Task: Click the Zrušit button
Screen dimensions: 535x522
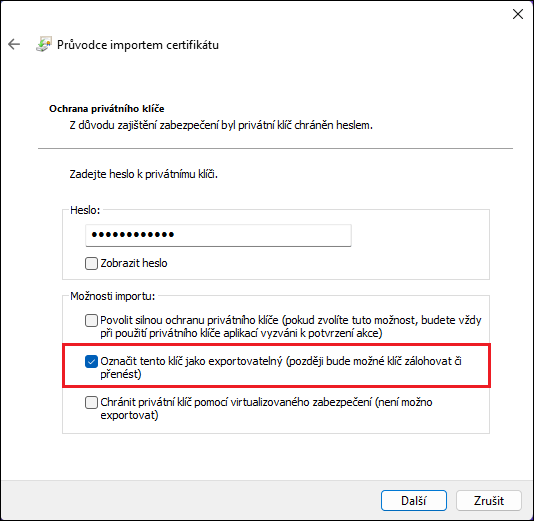Action: pyautogui.click(x=489, y=501)
